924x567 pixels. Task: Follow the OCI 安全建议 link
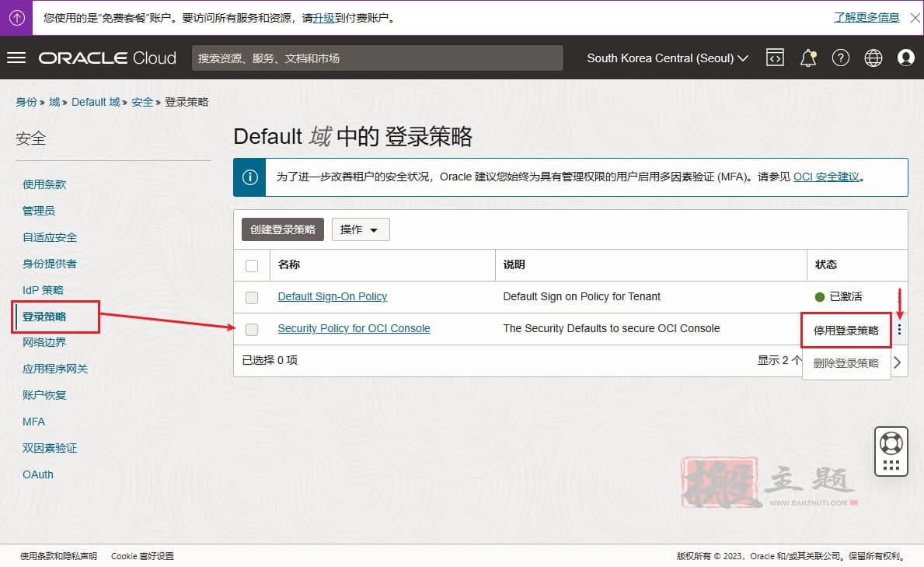tap(826, 177)
